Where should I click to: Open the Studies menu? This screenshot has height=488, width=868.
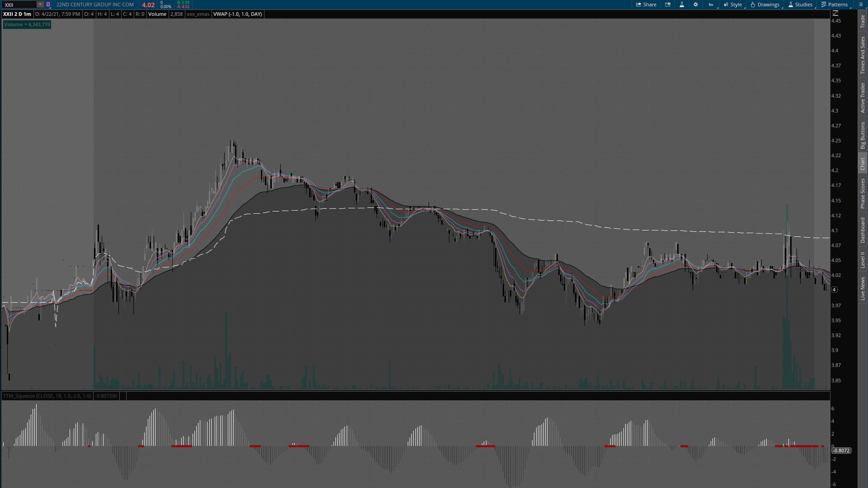[800, 5]
